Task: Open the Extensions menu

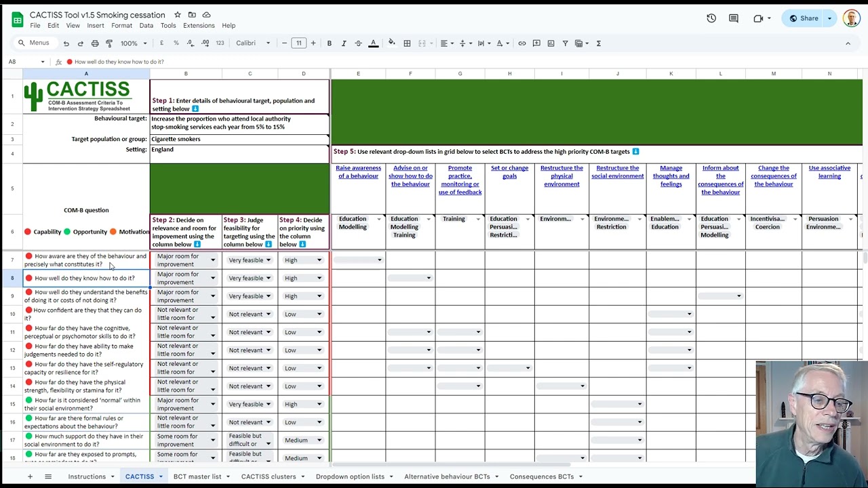Action: (199, 26)
